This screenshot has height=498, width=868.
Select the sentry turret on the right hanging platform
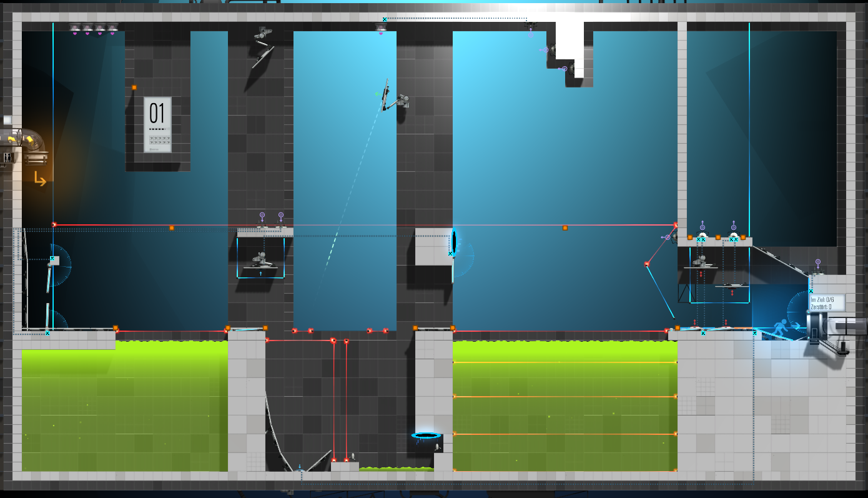click(x=701, y=261)
